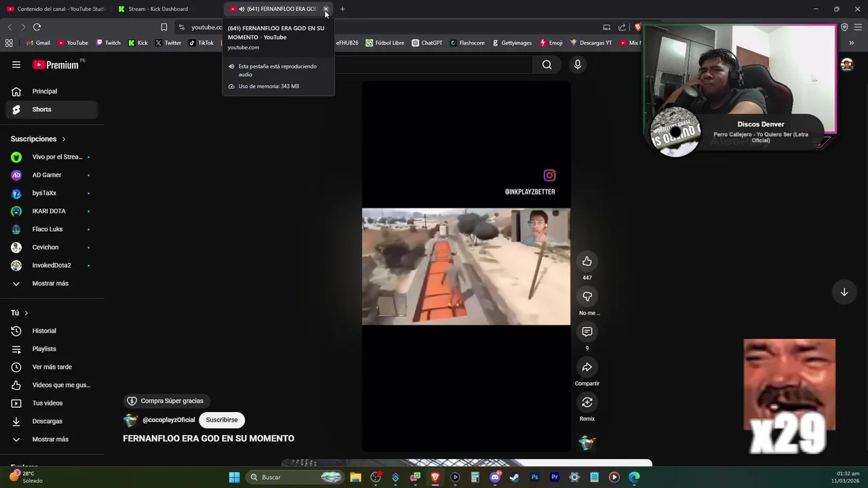Image resolution: width=868 pixels, height=488 pixels.
Task: Click the @cocoplayzOficial channel avatar
Action: [130, 420]
